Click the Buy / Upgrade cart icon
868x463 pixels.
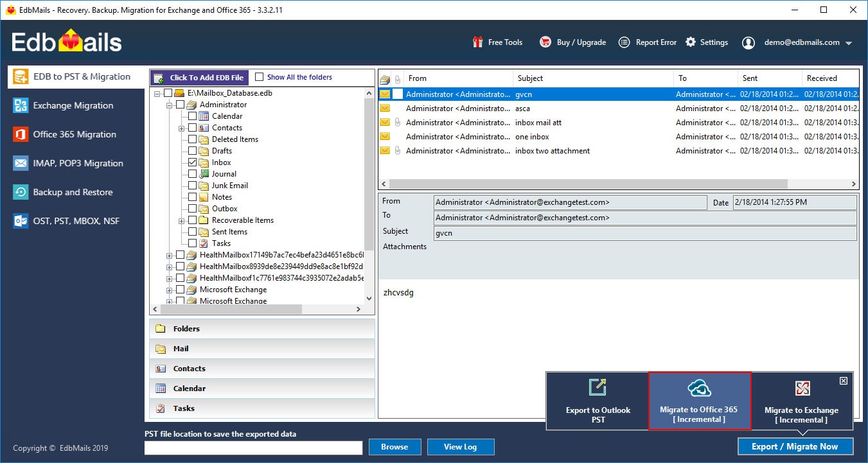[x=545, y=42]
